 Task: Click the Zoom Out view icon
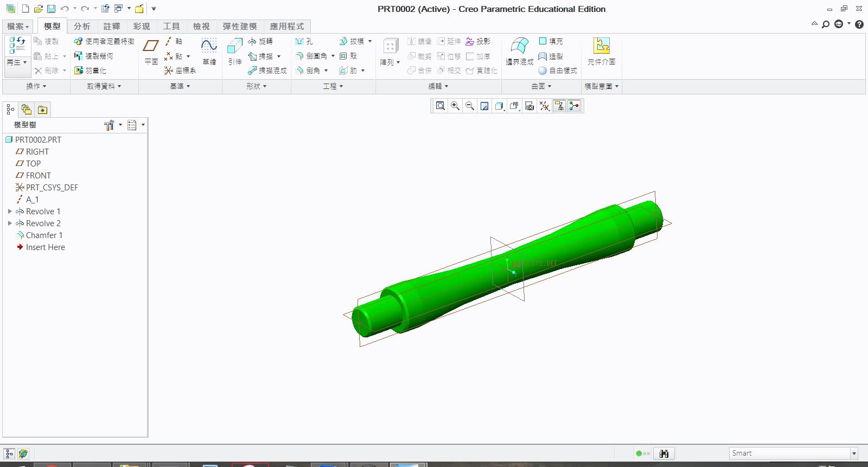click(x=470, y=106)
